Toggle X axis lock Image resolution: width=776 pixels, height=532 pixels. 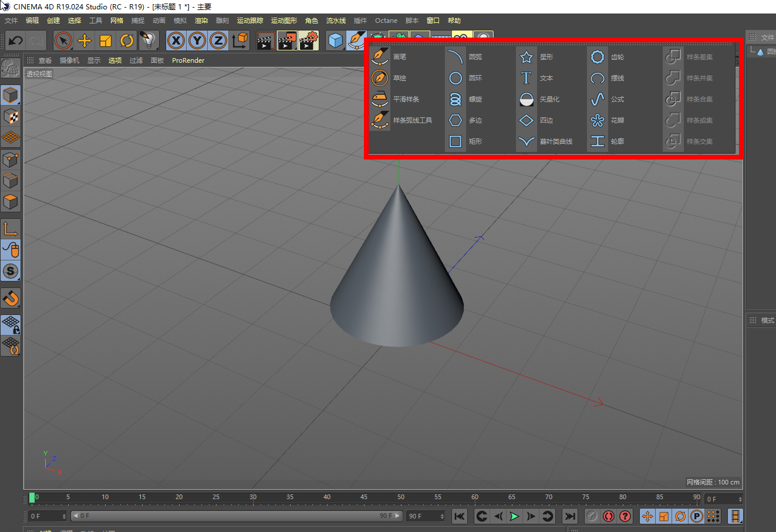(176, 40)
